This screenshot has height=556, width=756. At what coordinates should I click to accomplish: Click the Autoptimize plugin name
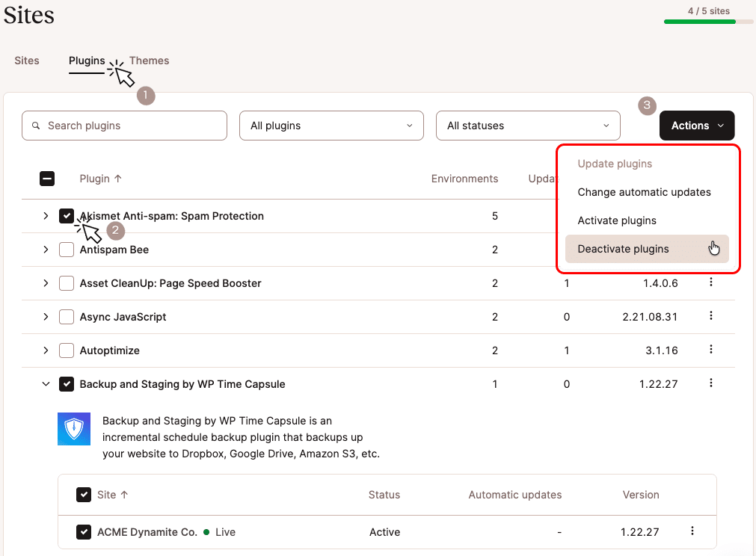coord(109,350)
